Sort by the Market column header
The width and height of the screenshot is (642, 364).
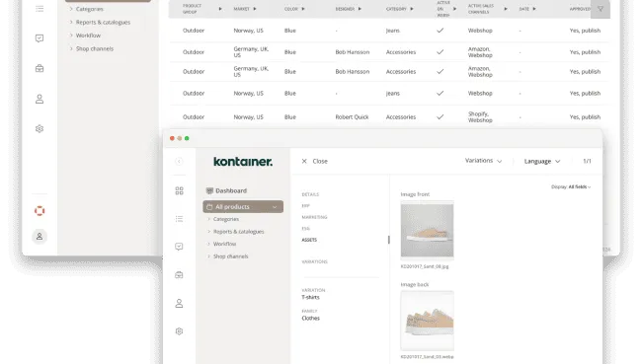coord(245,9)
